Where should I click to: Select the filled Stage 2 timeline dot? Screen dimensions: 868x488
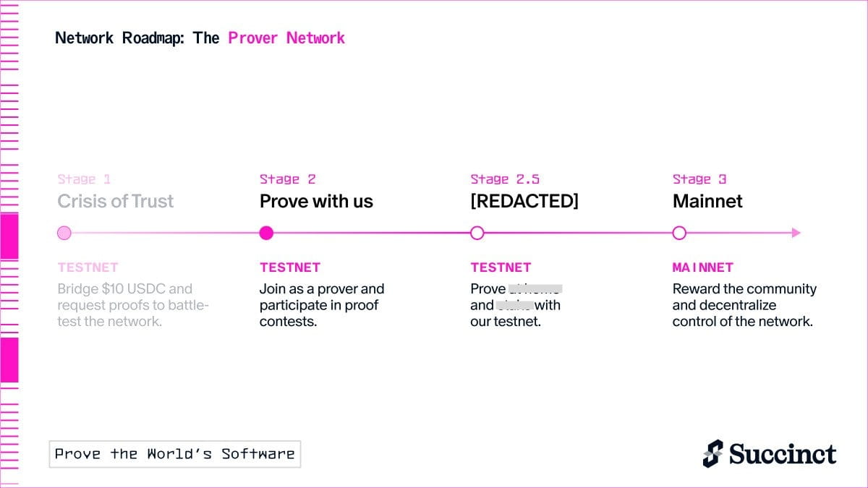coord(266,233)
